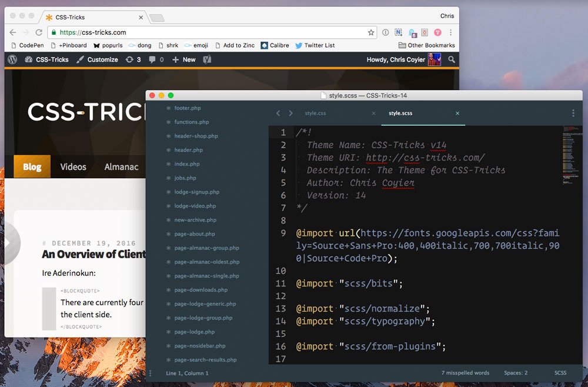The width and height of the screenshot is (588, 387).
Task: Click the Chris profile button in Chrome
Action: coord(447,16)
